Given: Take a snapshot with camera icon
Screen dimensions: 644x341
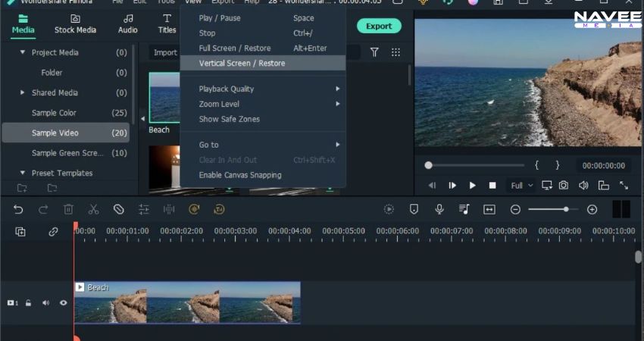Looking at the screenshot, I should tap(564, 186).
